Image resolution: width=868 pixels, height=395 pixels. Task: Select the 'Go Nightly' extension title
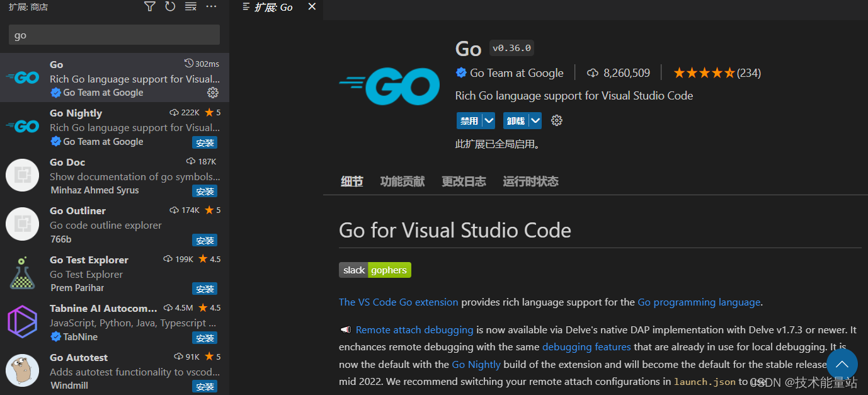tap(76, 113)
